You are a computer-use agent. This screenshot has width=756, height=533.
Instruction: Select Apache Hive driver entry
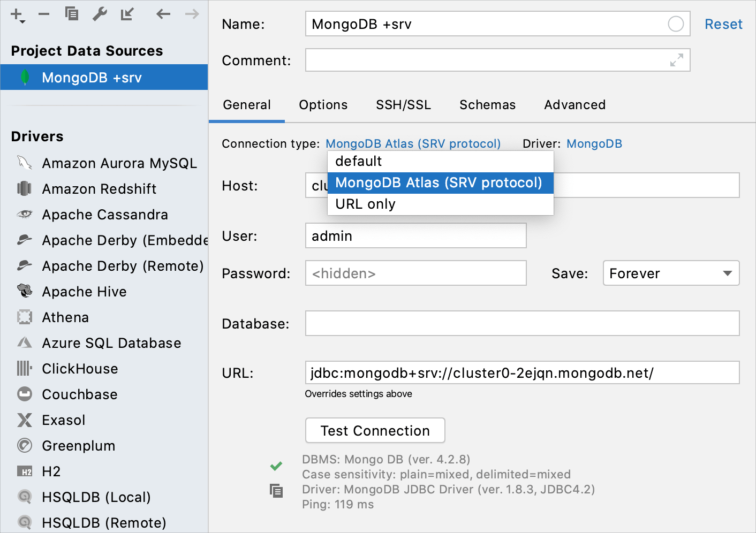[104, 292]
